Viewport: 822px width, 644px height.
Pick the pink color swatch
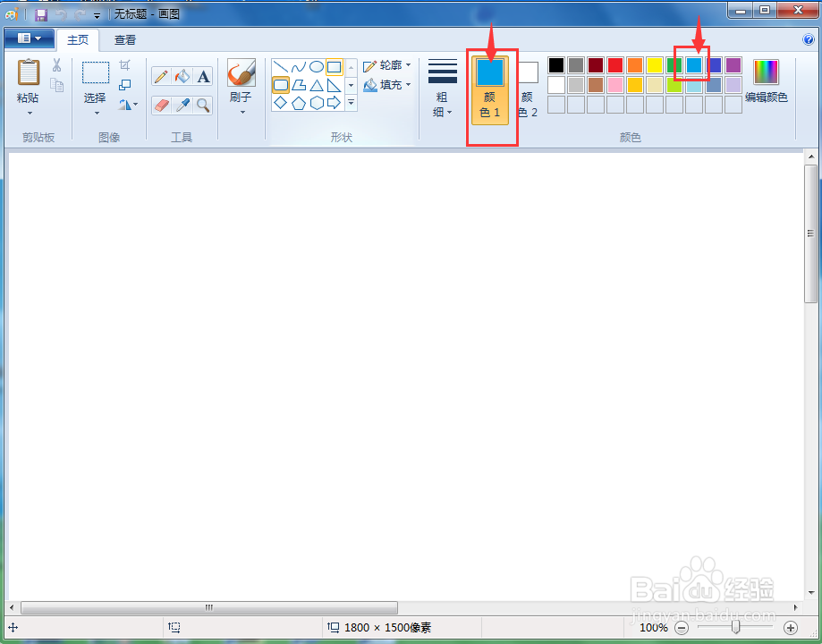pos(615,85)
